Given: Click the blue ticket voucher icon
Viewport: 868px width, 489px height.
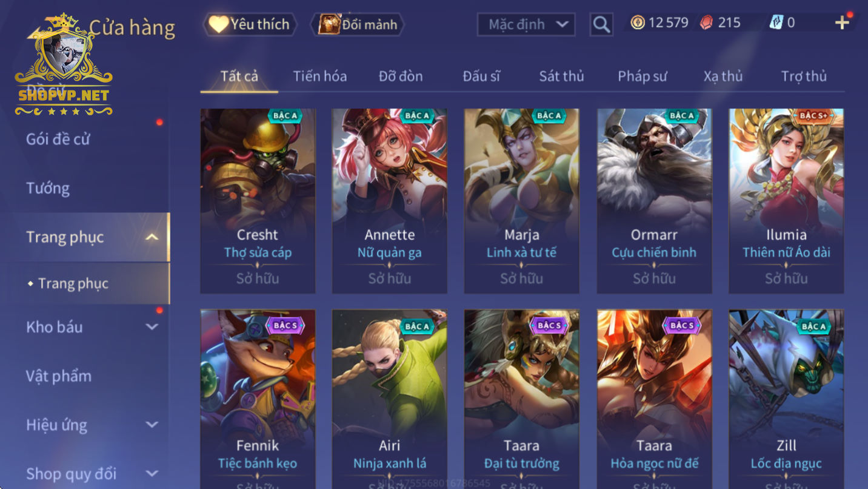Looking at the screenshot, I should click(776, 23).
